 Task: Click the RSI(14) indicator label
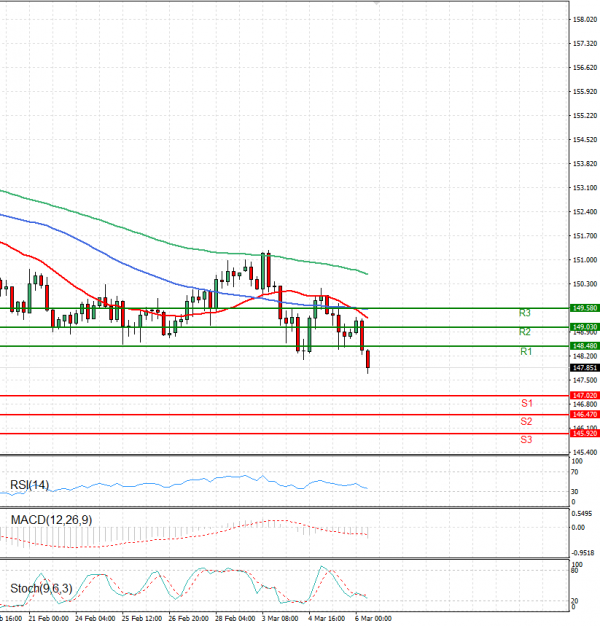point(30,485)
